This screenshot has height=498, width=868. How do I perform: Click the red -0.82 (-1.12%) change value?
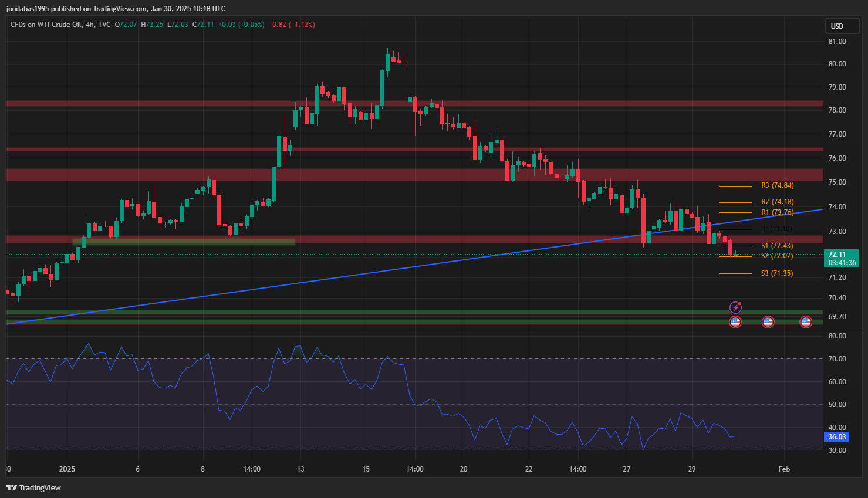point(292,25)
